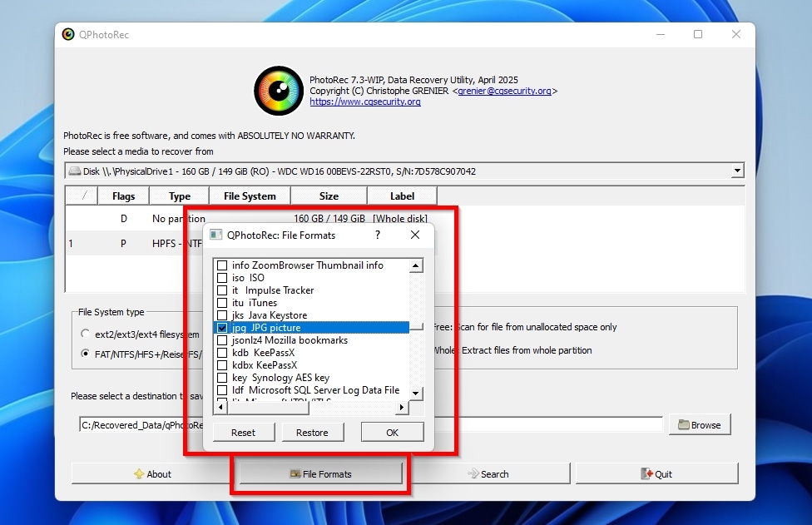Open dialog help via question mark icon
Image resolution: width=812 pixels, height=525 pixels.
click(x=377, y=235)
